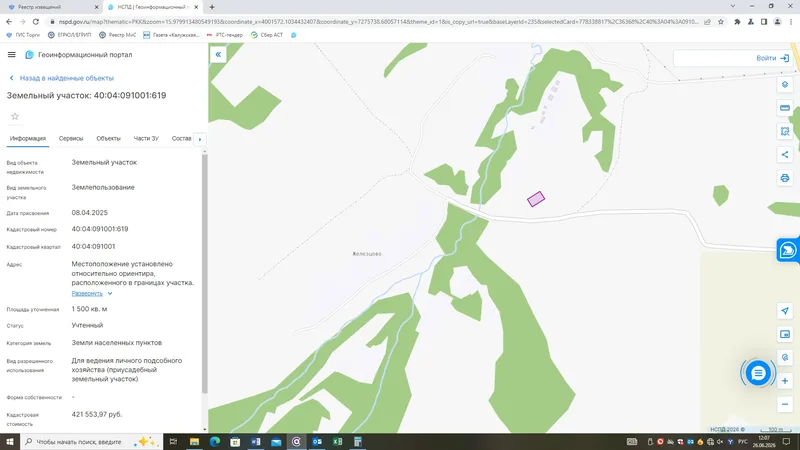Share the map via the share icon
This screenshot has width=800, height=450.
[785, 155]
